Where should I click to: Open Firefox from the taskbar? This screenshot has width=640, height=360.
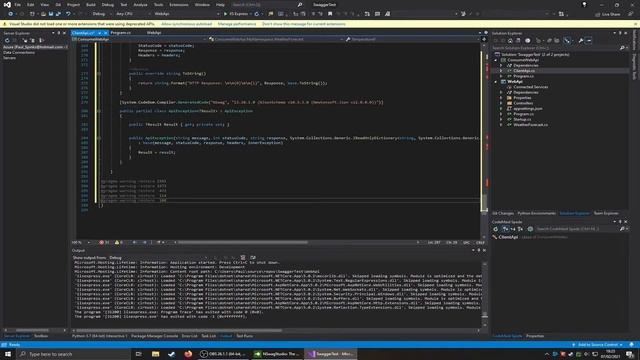point(188,354)
